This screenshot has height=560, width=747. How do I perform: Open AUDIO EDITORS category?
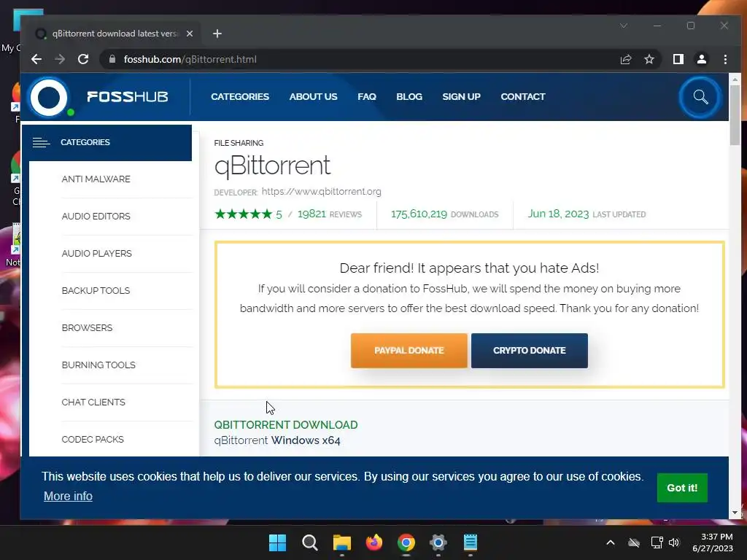[96, 216]
